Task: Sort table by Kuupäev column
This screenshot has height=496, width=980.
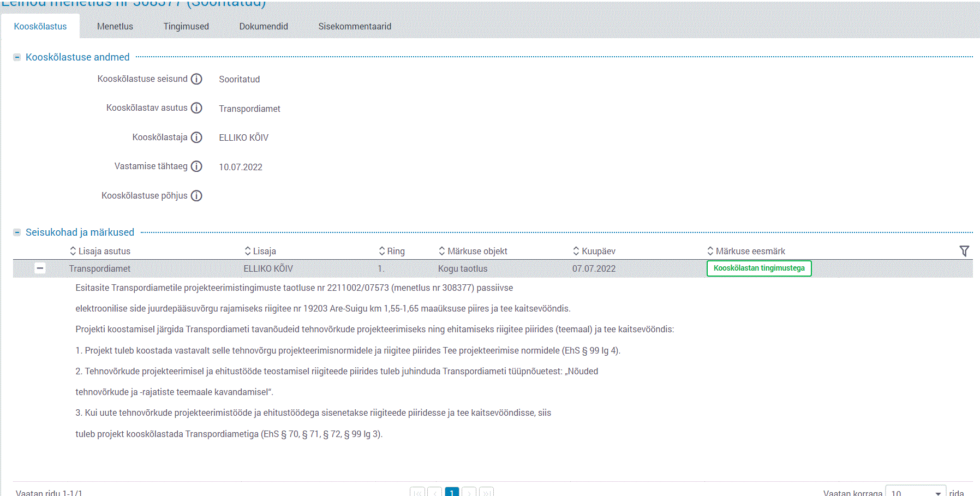Action: (594, 251)
